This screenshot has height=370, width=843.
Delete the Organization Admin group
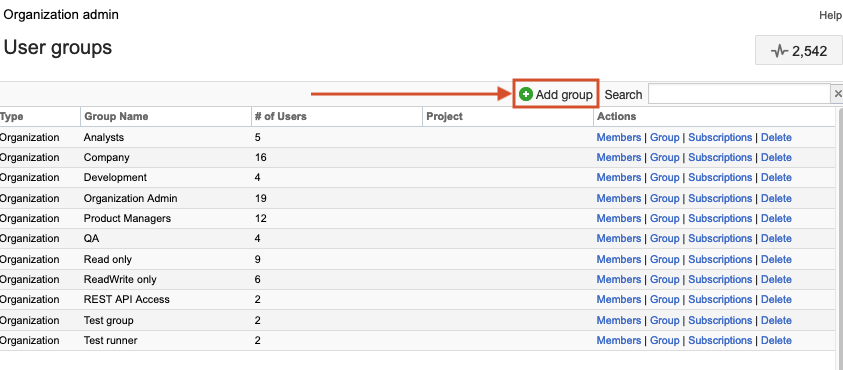click(x=776, y=198)
